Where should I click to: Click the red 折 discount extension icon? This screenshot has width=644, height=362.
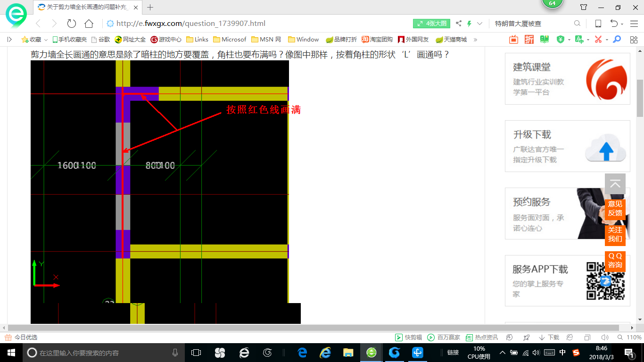tap(529, 40)
